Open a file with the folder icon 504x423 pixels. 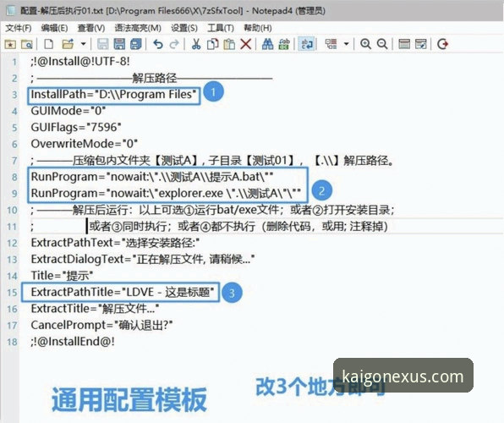pyautogui.click(x=68, y=44)
